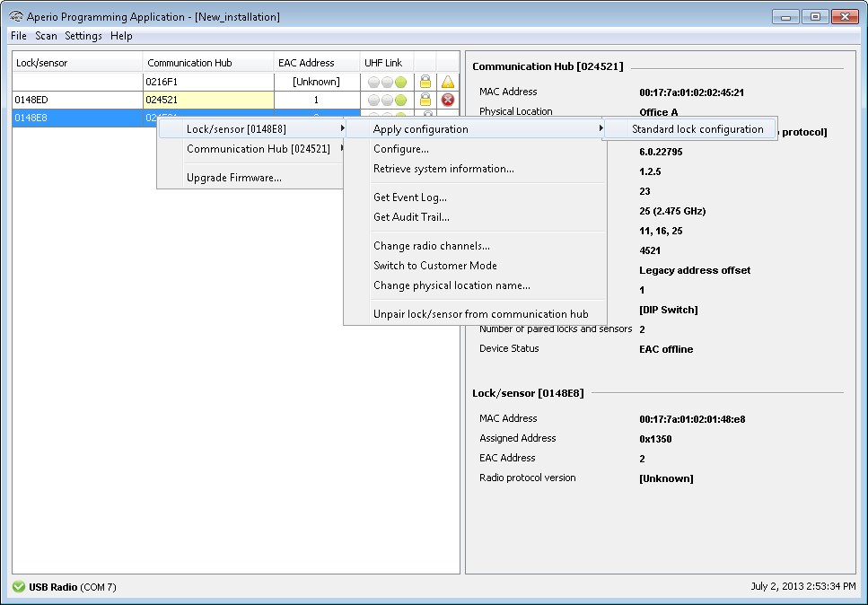Open the Help menu
This screenshot has height=605, width=868.
click(121, 36)
